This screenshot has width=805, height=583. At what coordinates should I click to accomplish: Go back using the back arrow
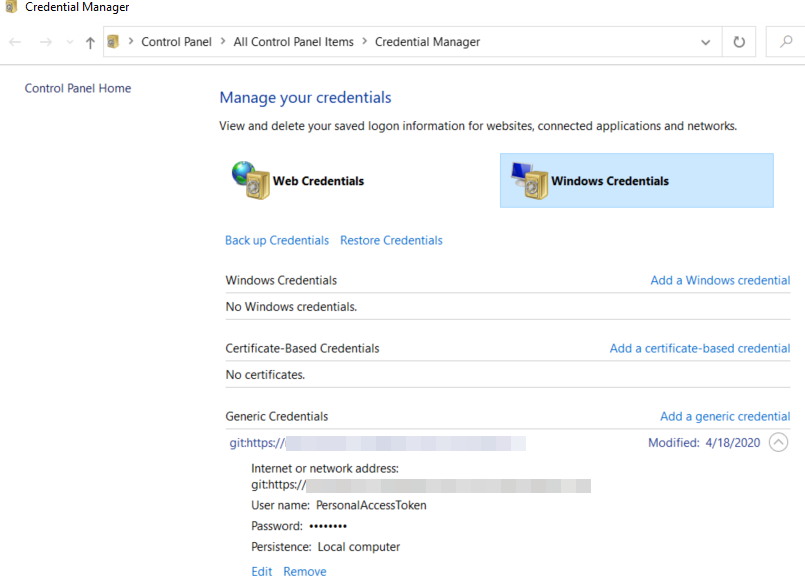pos(15,42)
